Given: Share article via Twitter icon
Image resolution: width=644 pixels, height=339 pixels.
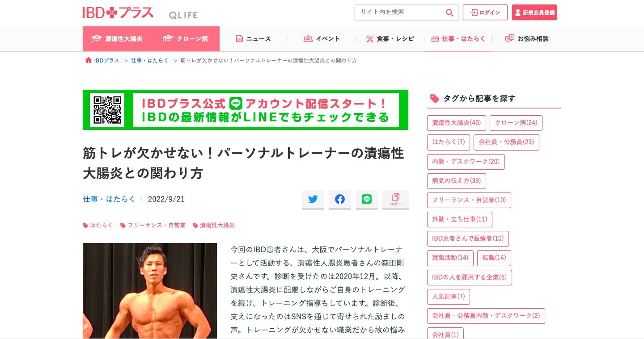Looking at the screenshot, I should tap(313, 199).
